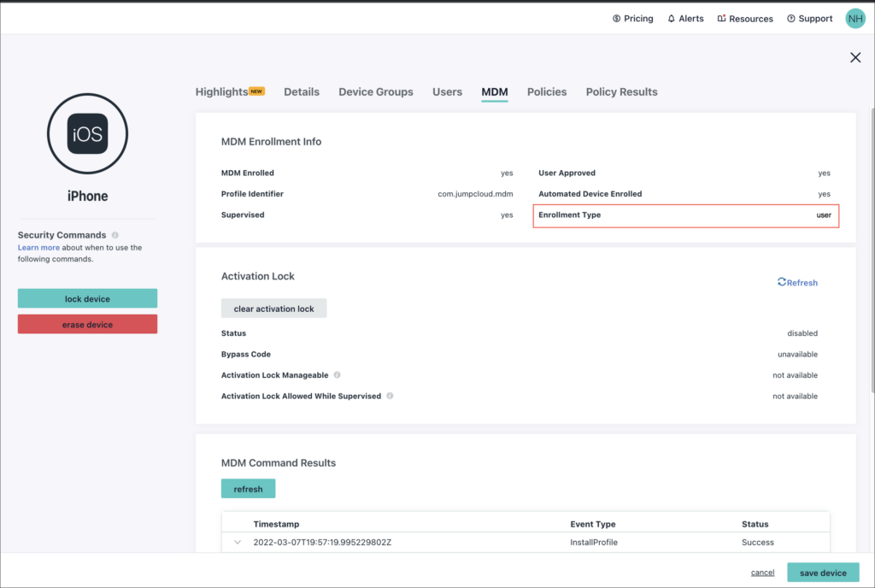Close the device panel with X
This screenshot has width=875, height=588.
[x=854, y=57]
